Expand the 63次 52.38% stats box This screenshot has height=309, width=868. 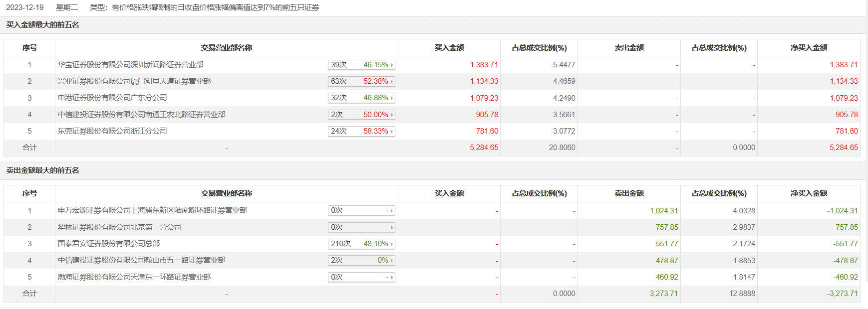pos(361,81)
